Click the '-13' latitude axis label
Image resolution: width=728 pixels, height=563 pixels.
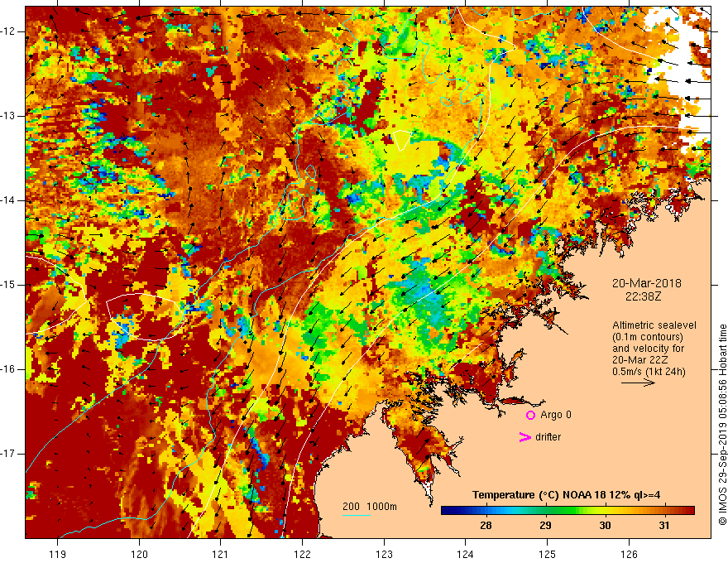[x=8, y=116]
